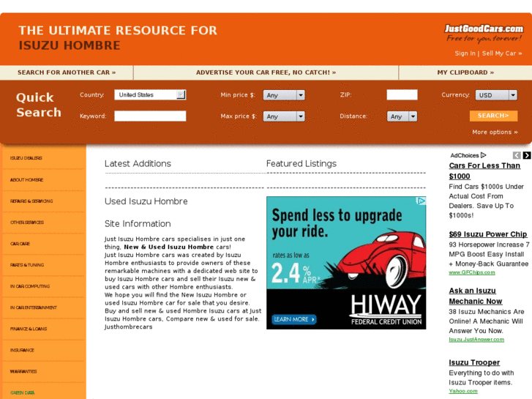The width and height of the screenshot is (532, 399).
Task: Click Used Isuzu Hombre heading
Action: click(146, 201)
